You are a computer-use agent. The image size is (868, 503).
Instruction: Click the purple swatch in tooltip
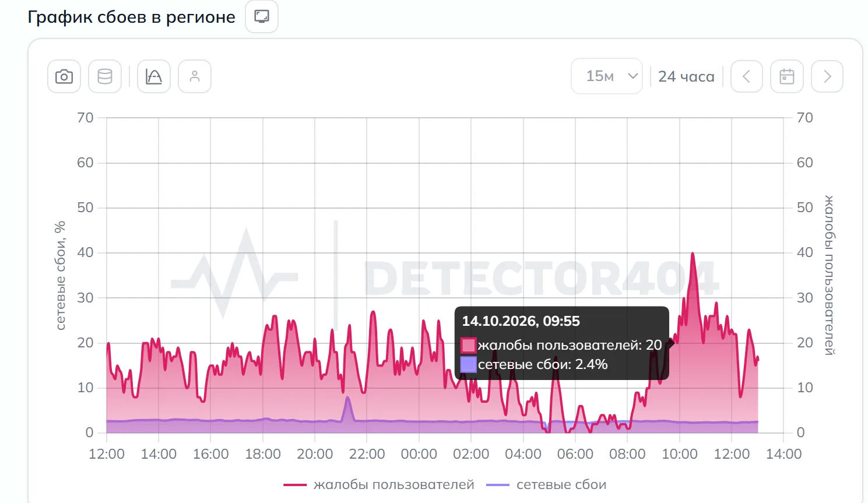[x=469, y=365]
